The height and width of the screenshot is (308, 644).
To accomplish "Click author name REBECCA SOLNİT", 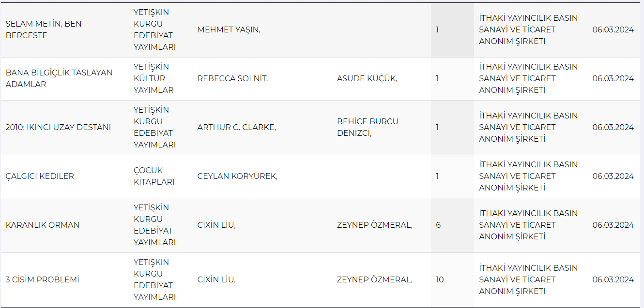I will coord(232,78).
